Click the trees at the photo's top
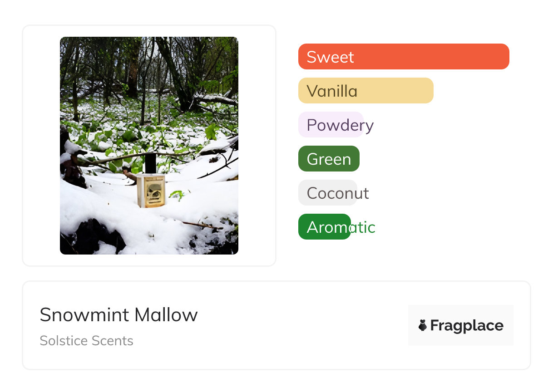 [149, 59]
